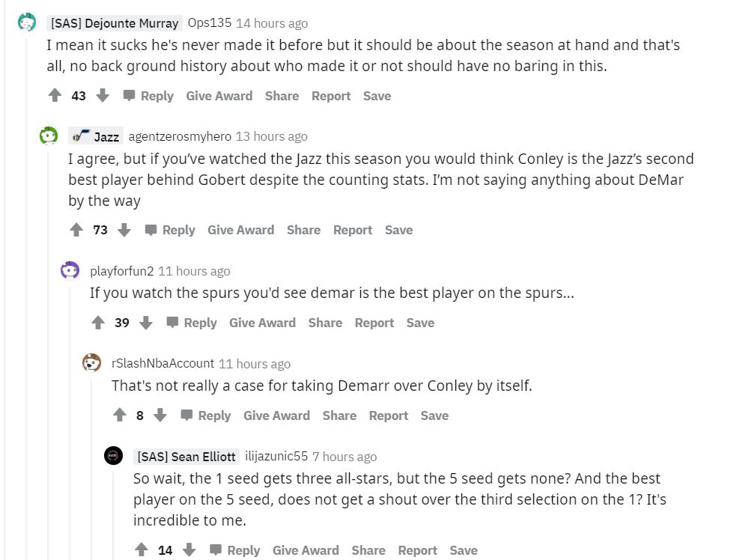Report playforfun2's comment
The width and height of the screenshot is (740, 560).
pyautogui.click(x=374, y=322)
